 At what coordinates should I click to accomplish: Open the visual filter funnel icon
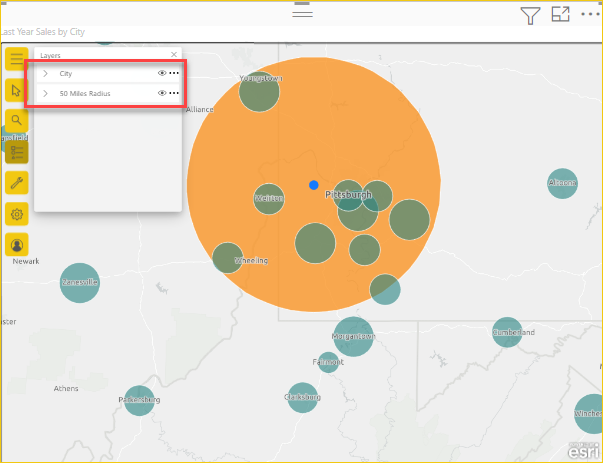click(x=530, y=15)
